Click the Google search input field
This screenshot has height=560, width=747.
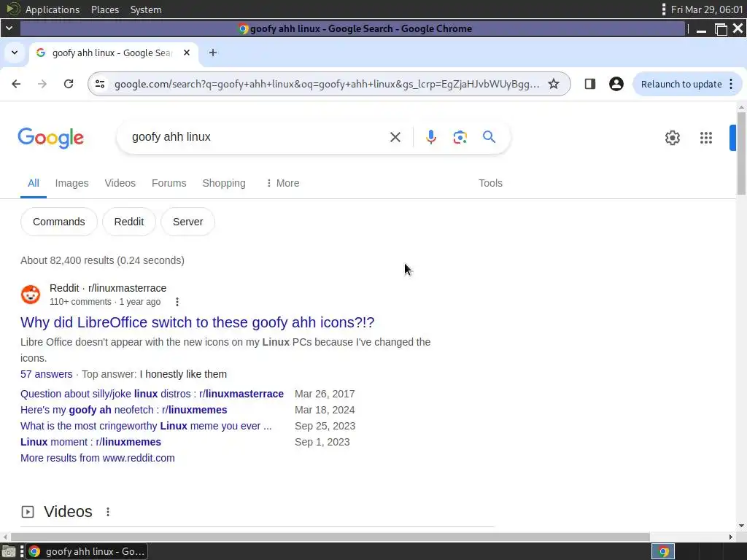point(258,137)
